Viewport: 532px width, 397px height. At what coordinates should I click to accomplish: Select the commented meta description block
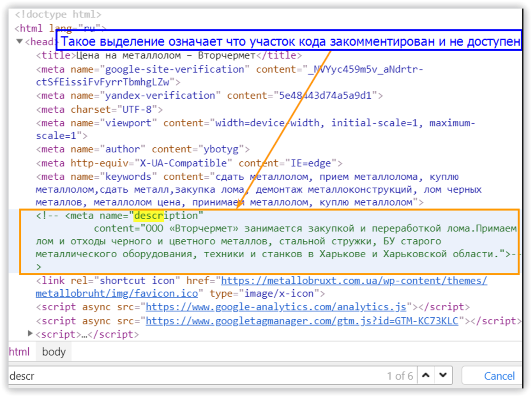click(269, 241)
